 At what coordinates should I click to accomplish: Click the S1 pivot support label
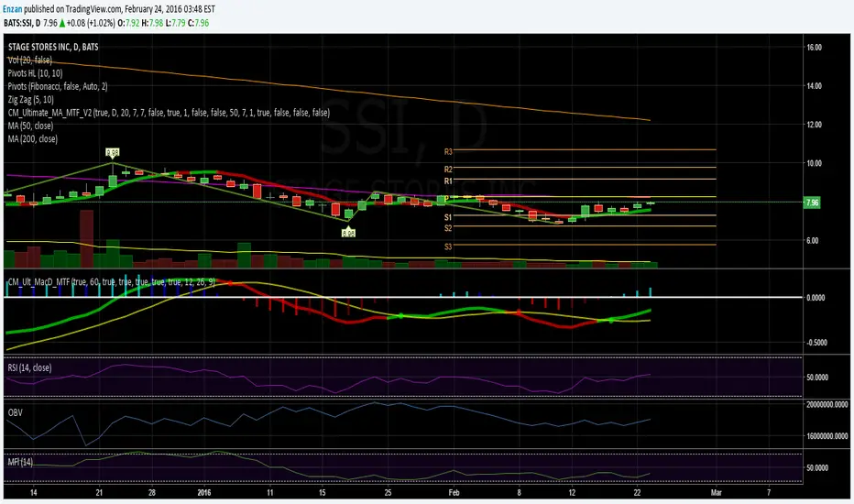click(448, 217)
